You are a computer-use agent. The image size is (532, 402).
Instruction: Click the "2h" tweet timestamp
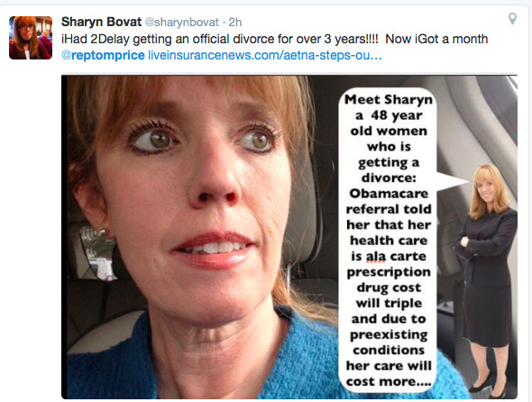coord(235,23)
